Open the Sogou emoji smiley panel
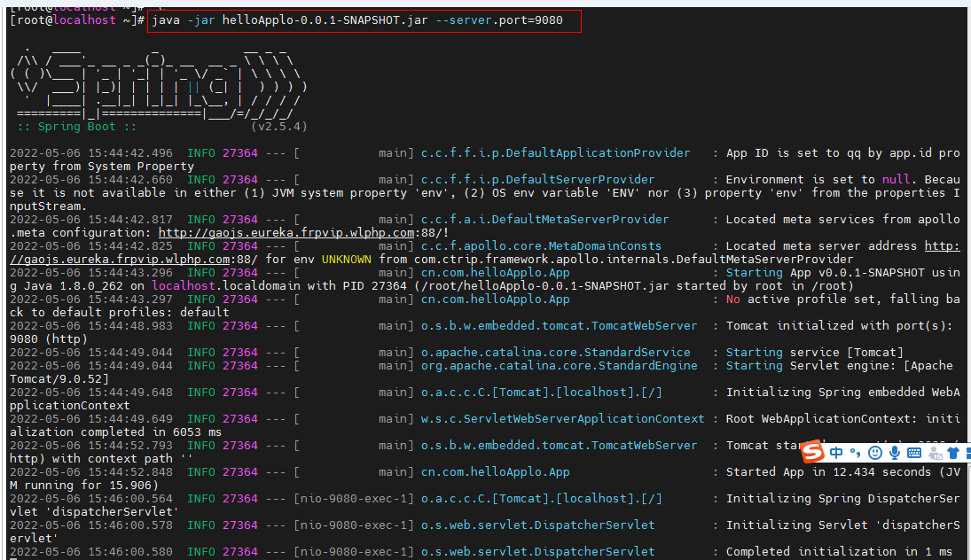 point(875,453)
